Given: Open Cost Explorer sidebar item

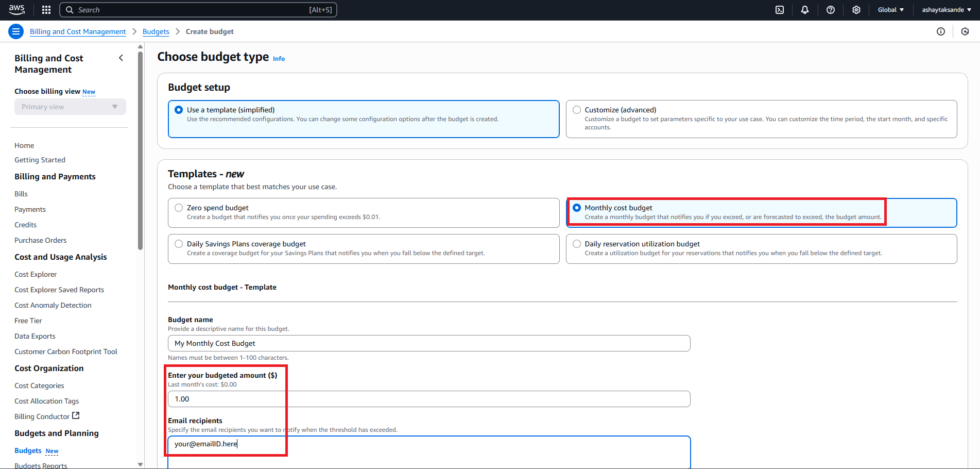Looking at the screenshot, I should point(36,274).
